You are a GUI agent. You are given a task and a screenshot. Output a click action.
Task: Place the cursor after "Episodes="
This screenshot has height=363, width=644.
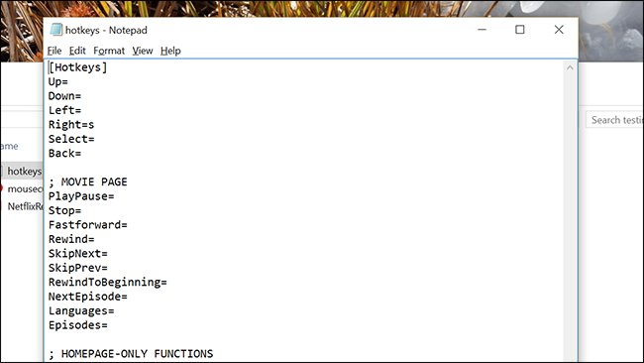[108, 325]
